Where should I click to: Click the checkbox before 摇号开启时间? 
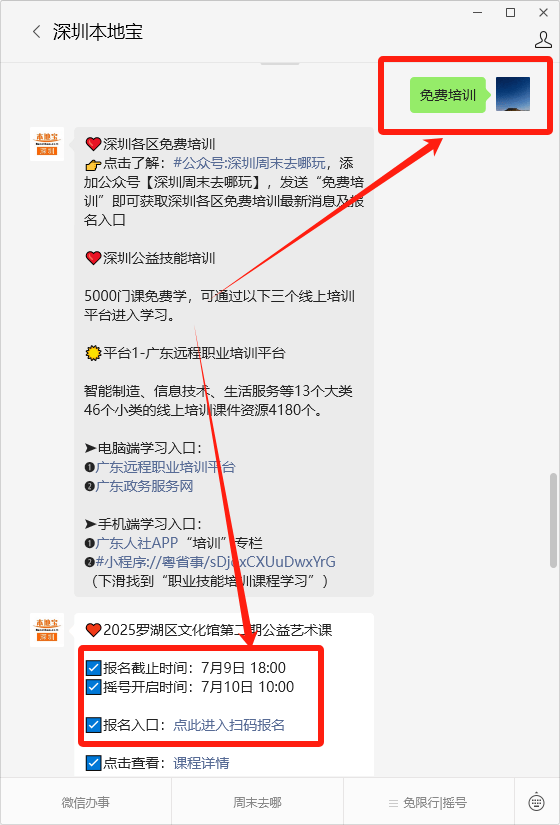(93, 687)
